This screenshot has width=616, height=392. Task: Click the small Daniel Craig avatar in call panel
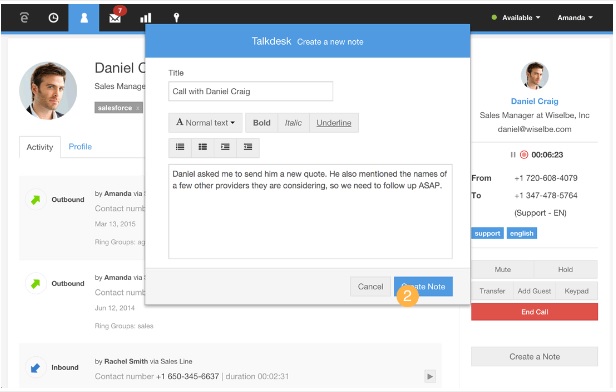tap(534, 75)
